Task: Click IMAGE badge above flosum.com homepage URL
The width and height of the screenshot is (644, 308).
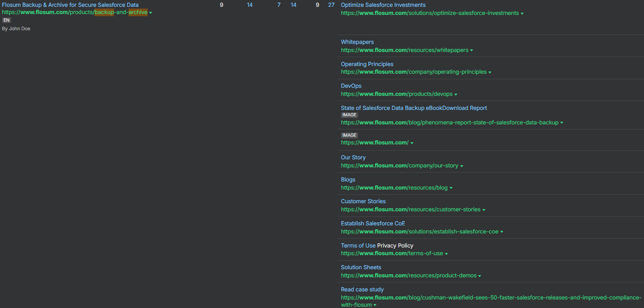Action: [349, 135]
